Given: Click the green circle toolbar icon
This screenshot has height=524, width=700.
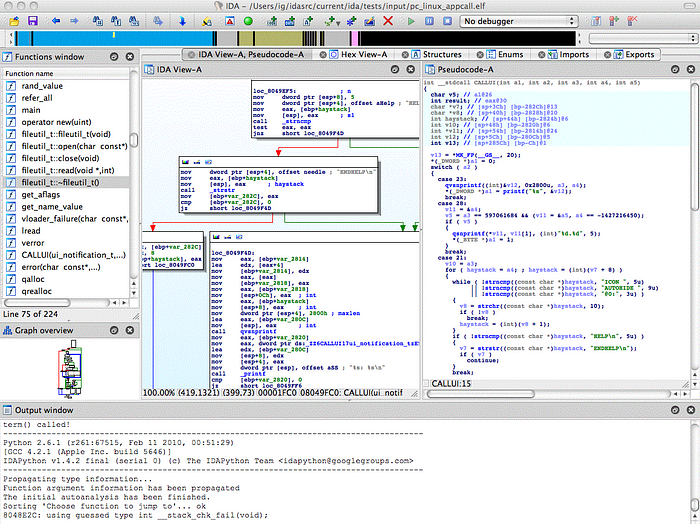Looking at the screenshot, I should pos(248,21).
